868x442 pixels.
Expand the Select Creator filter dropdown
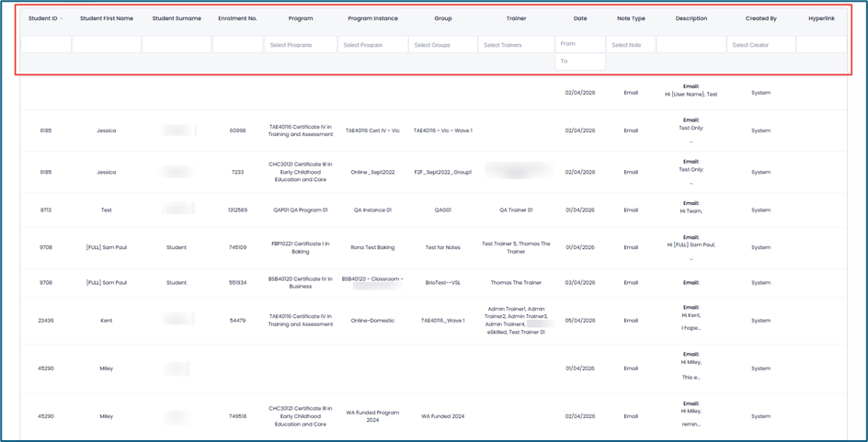[760, 44]
